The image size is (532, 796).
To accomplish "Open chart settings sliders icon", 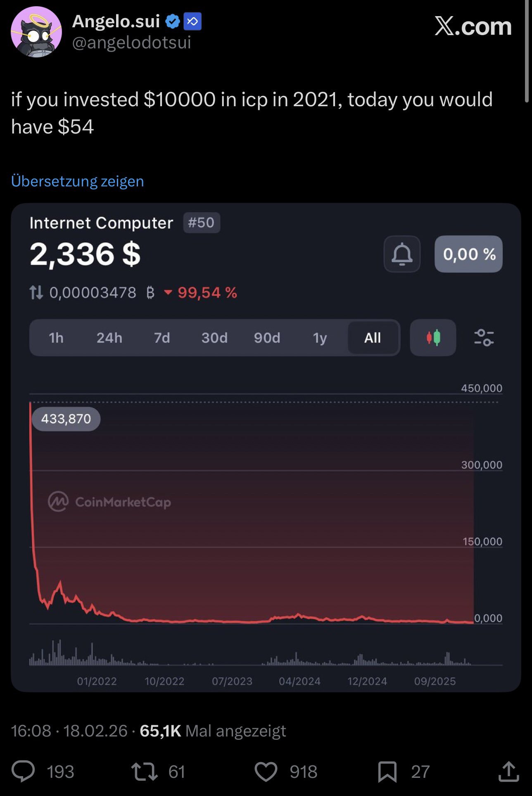I will (484, 338).
